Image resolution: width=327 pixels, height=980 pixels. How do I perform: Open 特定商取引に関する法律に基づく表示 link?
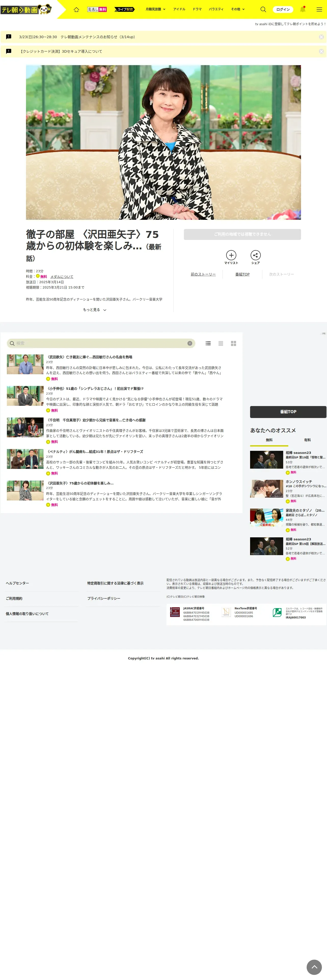tap(115, 583)
